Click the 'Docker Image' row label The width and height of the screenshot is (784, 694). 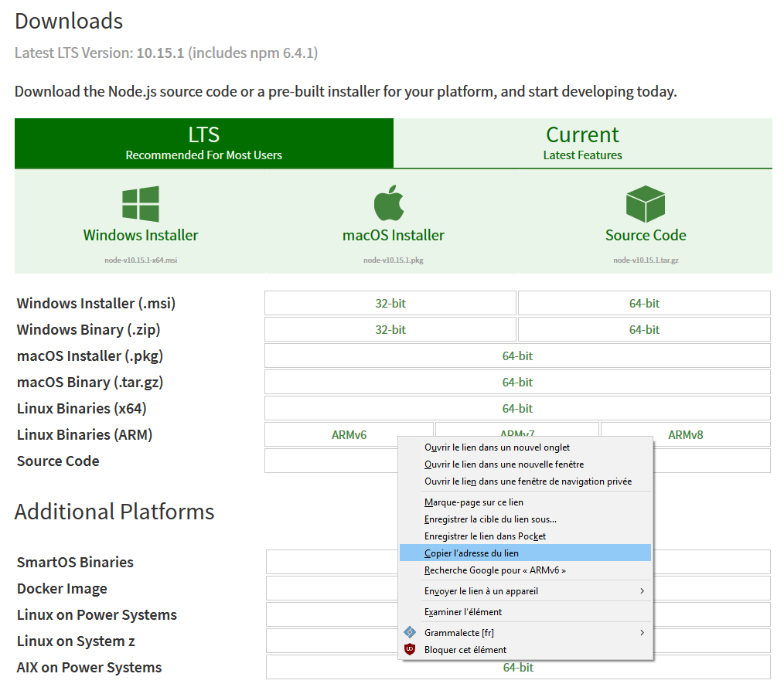62,589
